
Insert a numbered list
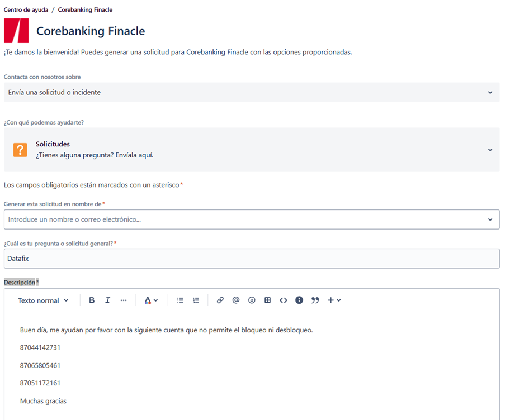pos(196,300)
